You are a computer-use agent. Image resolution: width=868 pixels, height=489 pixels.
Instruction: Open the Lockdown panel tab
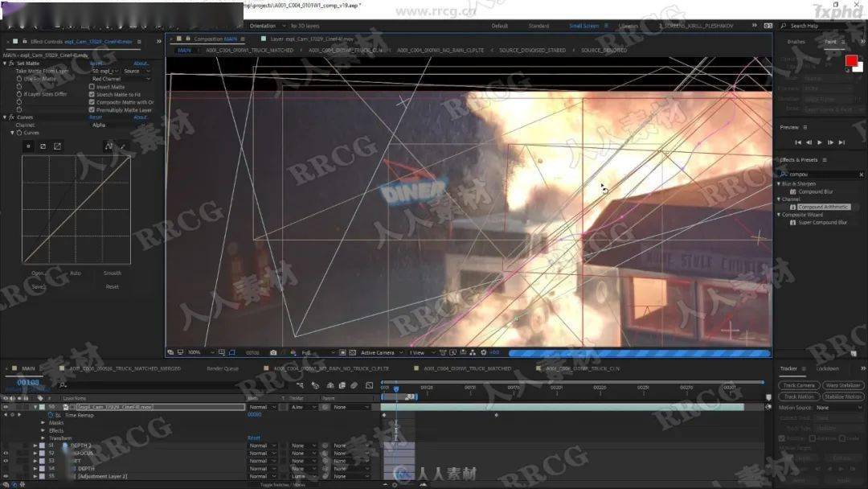[828, 368]
